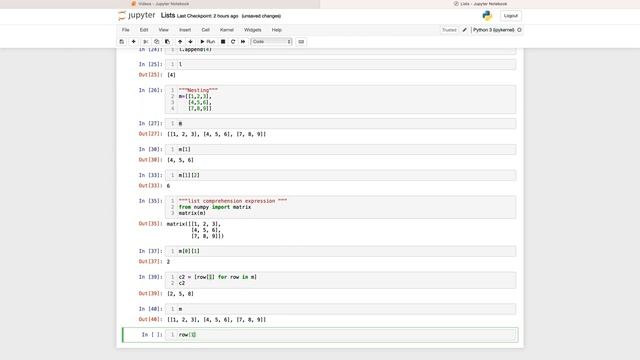Click the Out[30] output [4, 5, 6]

(x=180, y=160)
